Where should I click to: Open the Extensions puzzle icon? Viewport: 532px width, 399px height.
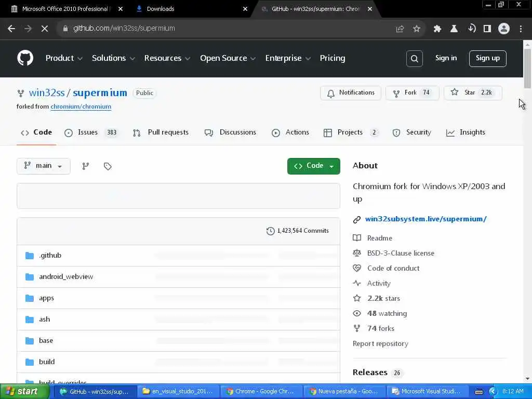tap(437, 29)
